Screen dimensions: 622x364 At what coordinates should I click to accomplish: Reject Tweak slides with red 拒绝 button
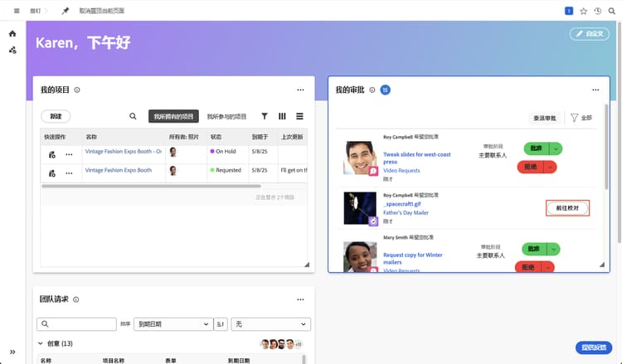click(531, 167)
